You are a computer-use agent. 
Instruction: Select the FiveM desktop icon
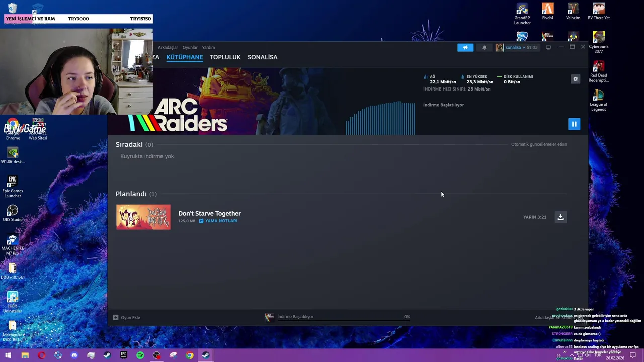pyautogui.click(x=547, y=12)
